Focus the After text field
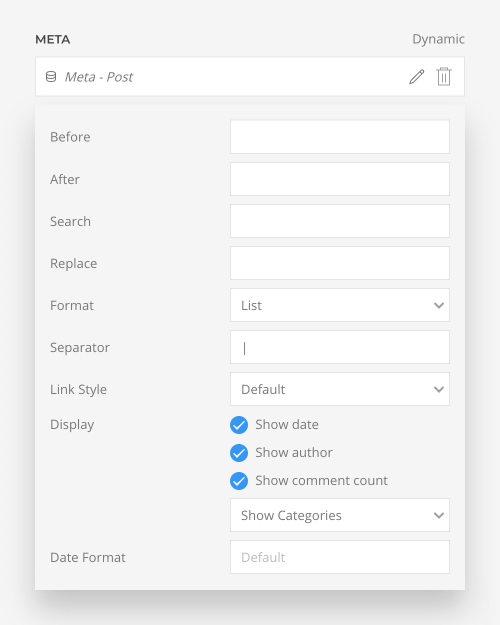 click(x=340, y=179)
